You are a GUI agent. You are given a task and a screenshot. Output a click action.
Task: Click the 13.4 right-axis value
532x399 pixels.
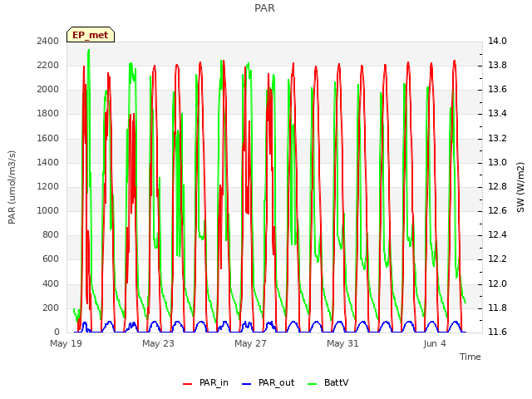(497, 113)
